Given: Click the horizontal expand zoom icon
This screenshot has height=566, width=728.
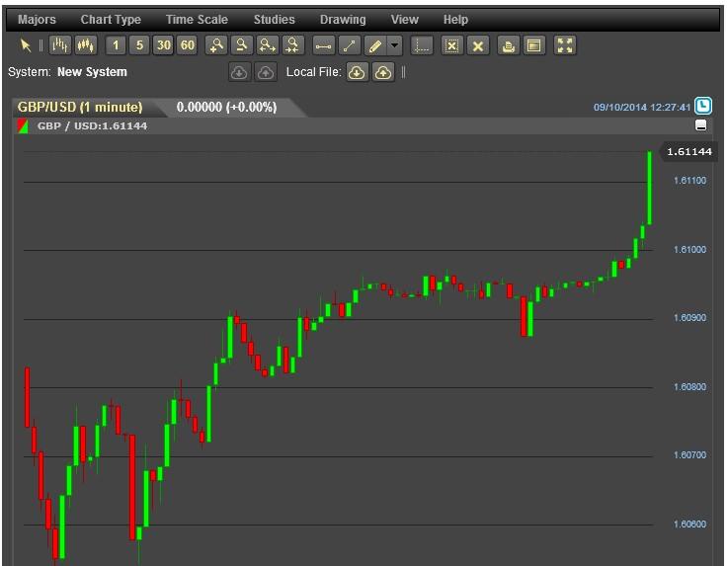Looking at the screenshot, I should (x=268, y=45).
